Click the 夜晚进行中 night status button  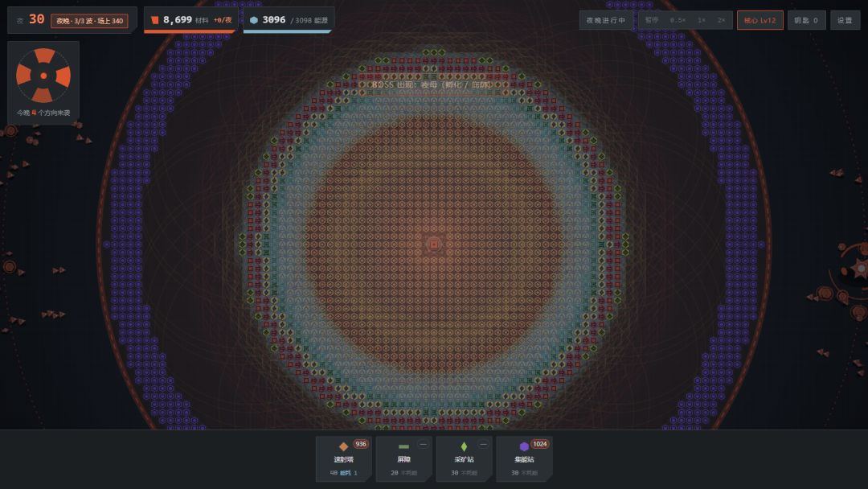(x=606, y=20)
